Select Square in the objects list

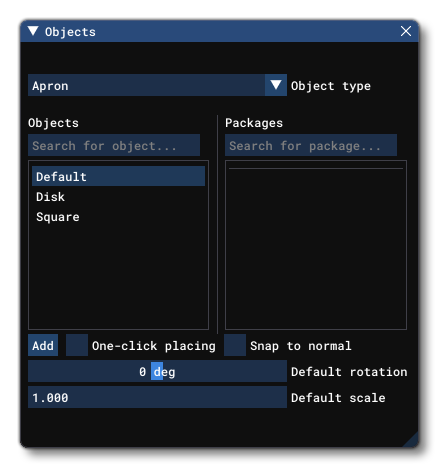118,217
